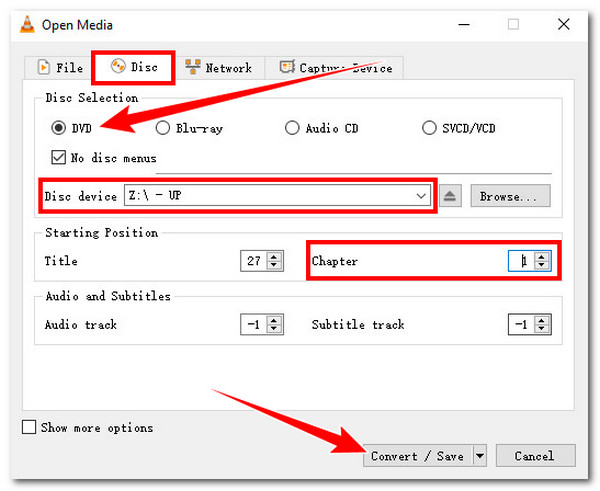Decrease the Audio track value
600x491 pixels.
[x=274, y=328]
